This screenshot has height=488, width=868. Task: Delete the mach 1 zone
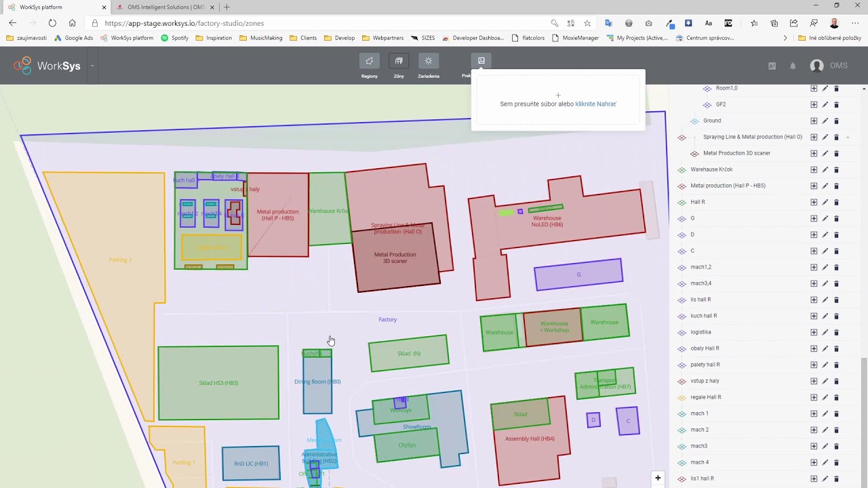tap(836, 413)
